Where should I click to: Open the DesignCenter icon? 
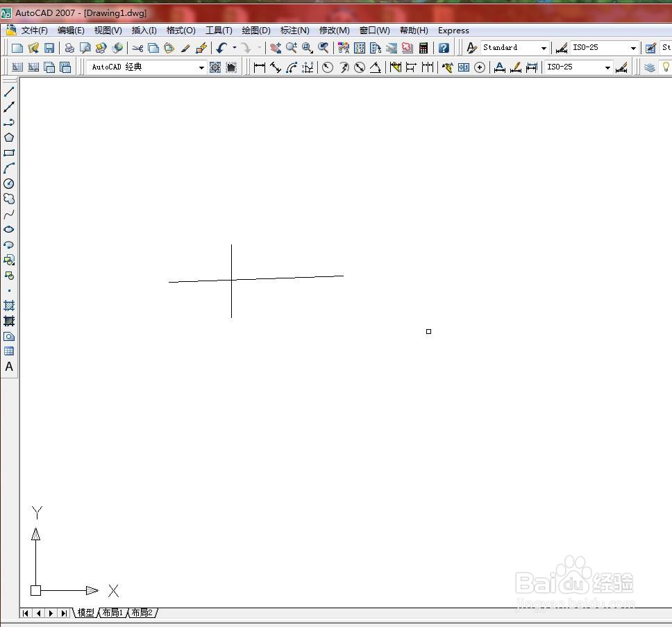tap(360, 48)
